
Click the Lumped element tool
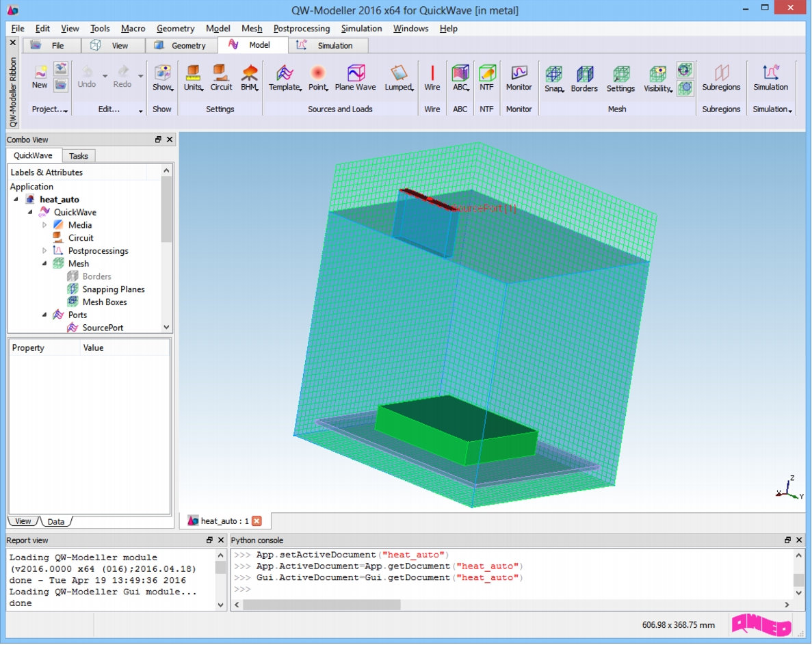(x=399, y=78)
